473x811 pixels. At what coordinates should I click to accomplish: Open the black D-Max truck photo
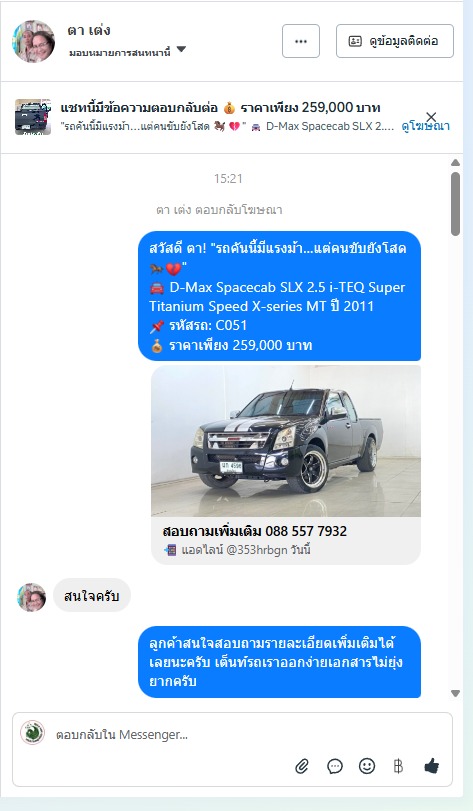(x=286, y=441)
